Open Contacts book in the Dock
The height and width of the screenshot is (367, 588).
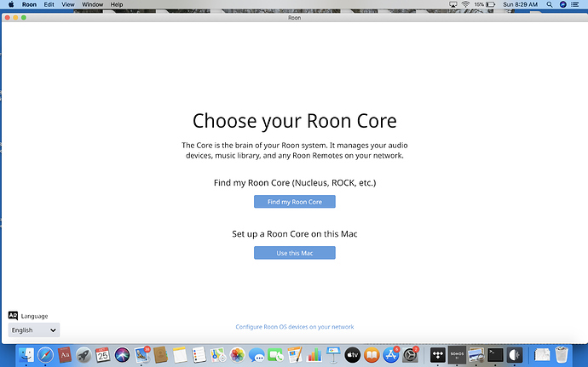coord(160,354)
